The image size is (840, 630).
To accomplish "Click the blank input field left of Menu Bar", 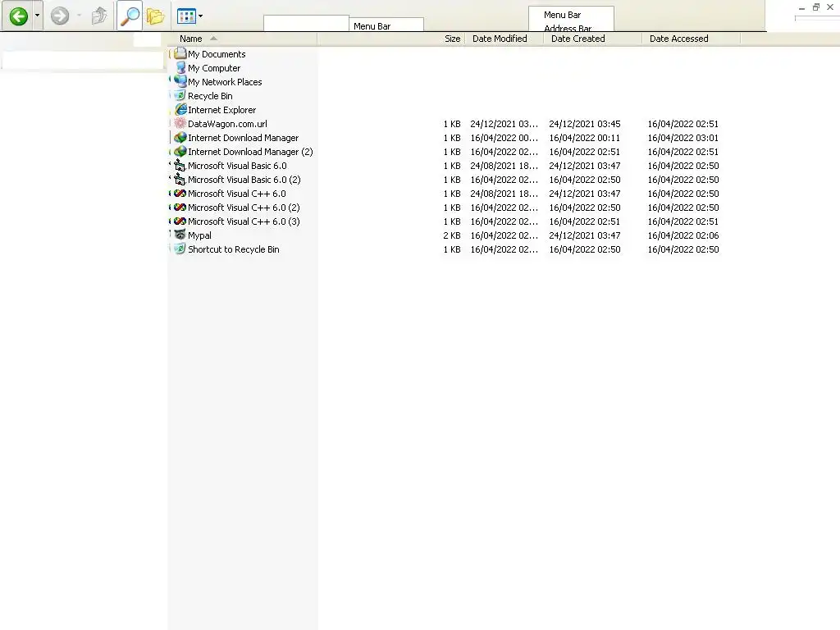I will click(307, 24).
